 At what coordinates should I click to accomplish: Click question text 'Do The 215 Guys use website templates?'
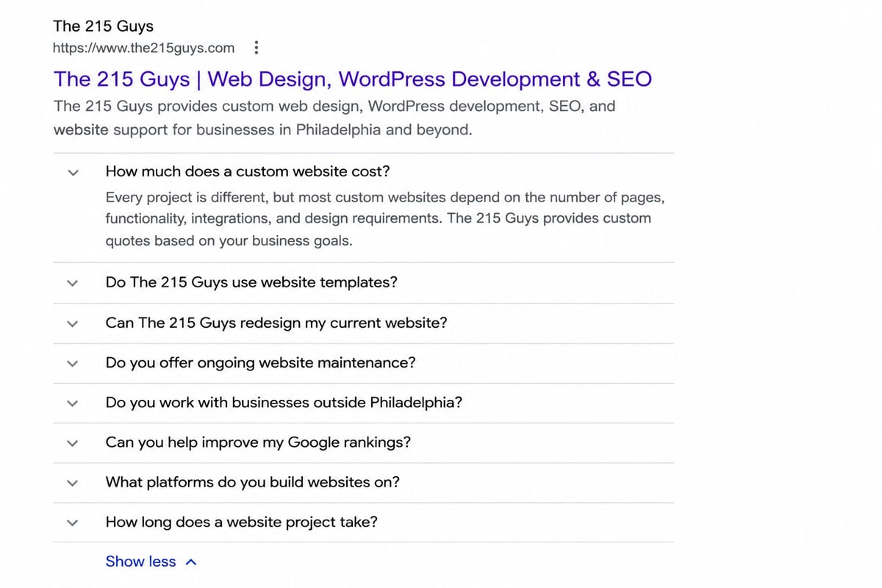(x=251, y=282)
